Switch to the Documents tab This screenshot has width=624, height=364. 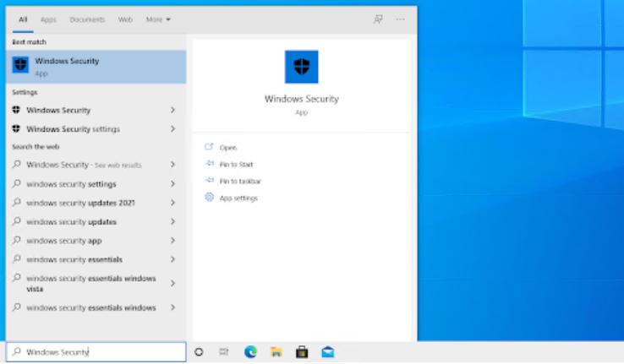(87, 19)
